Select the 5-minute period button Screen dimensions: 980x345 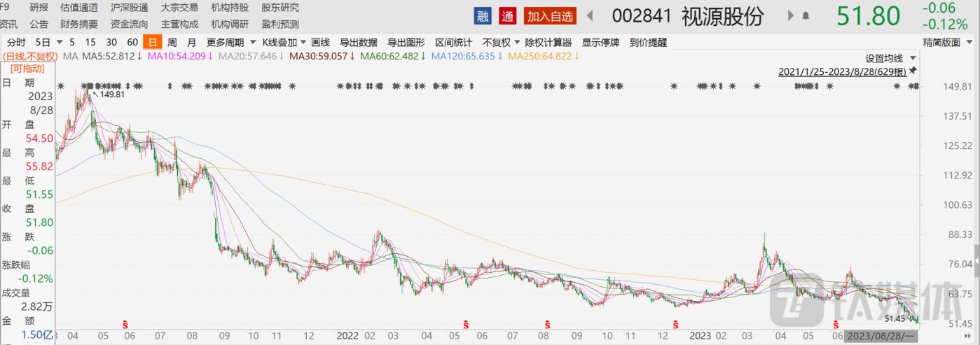(x=72, y=42)
